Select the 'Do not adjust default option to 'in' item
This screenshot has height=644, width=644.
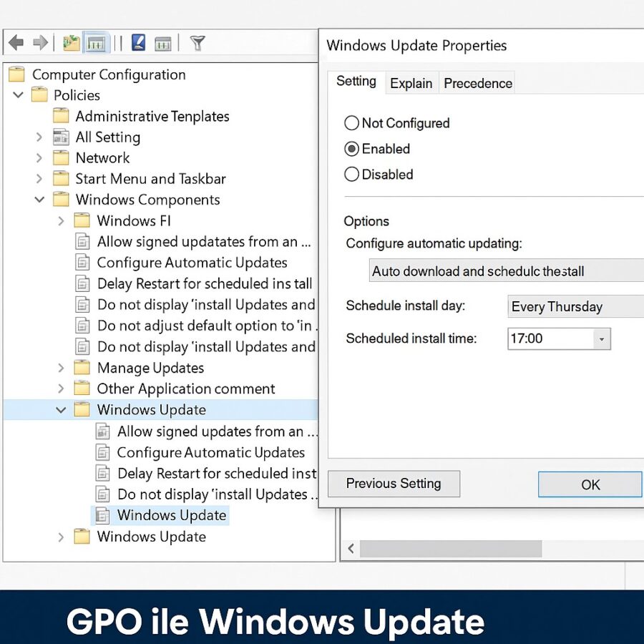tap(208, 326)
